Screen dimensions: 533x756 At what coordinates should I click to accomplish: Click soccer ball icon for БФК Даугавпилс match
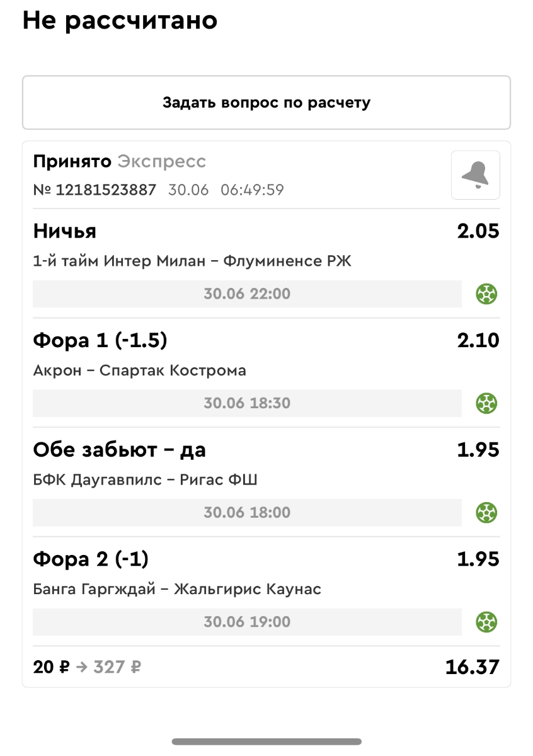pyautogui.click(x=486, y=513)
